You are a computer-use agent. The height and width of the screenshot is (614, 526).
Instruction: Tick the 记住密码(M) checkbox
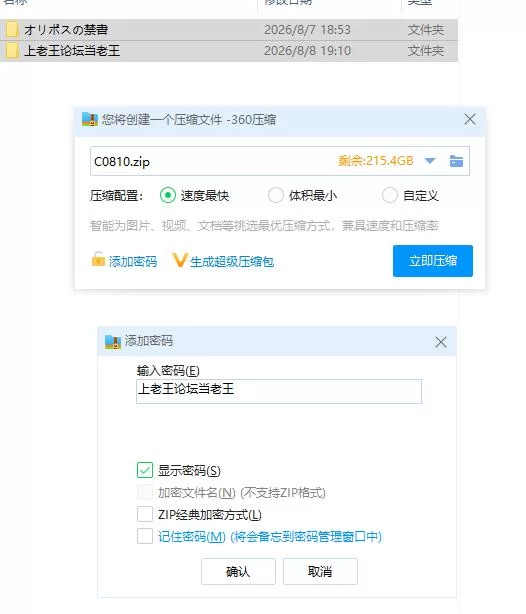tap(145, 536)
